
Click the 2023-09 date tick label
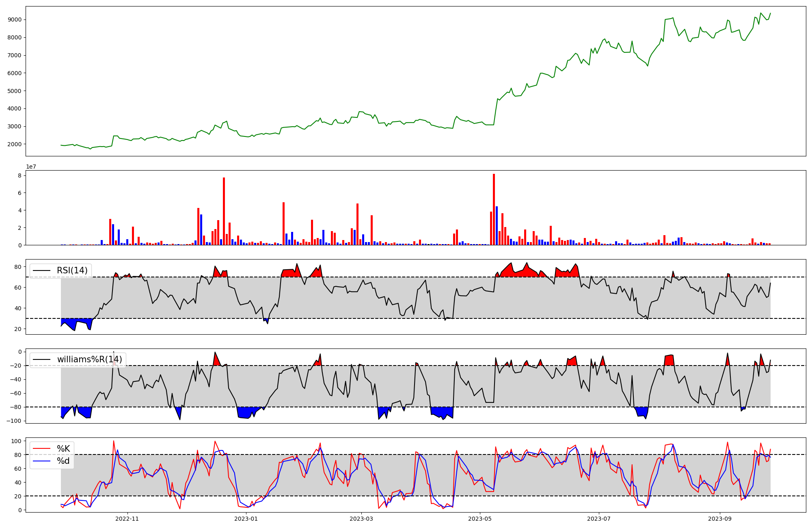tap(720, 519)
